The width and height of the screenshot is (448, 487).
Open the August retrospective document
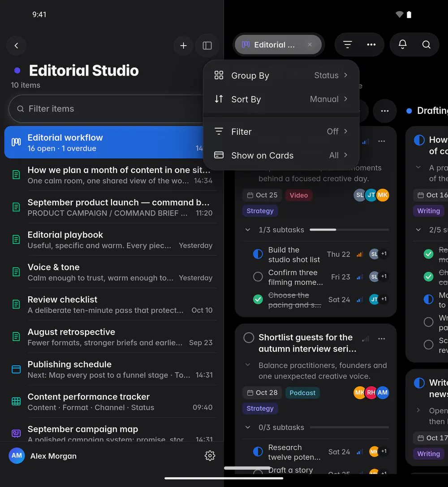[114, 336]
